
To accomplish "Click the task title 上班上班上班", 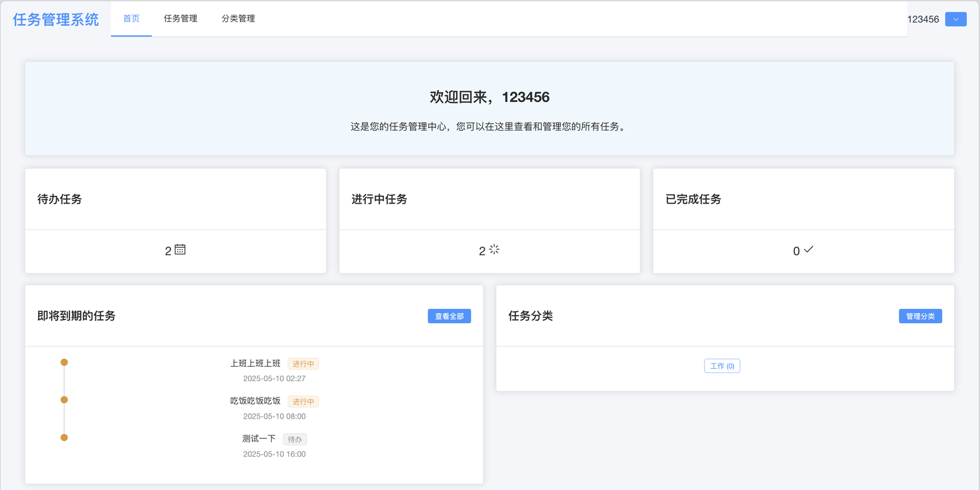I will (255, 363).
